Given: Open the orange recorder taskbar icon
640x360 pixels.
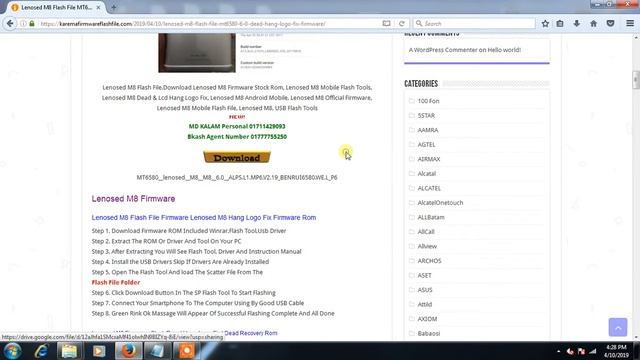Looking at the screenshot, I should [x=187, y=351].
